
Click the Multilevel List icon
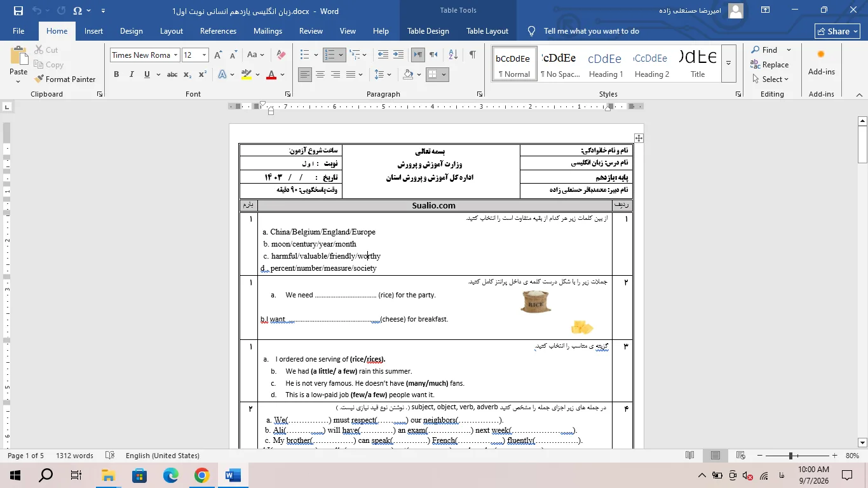tap(355, 55)
